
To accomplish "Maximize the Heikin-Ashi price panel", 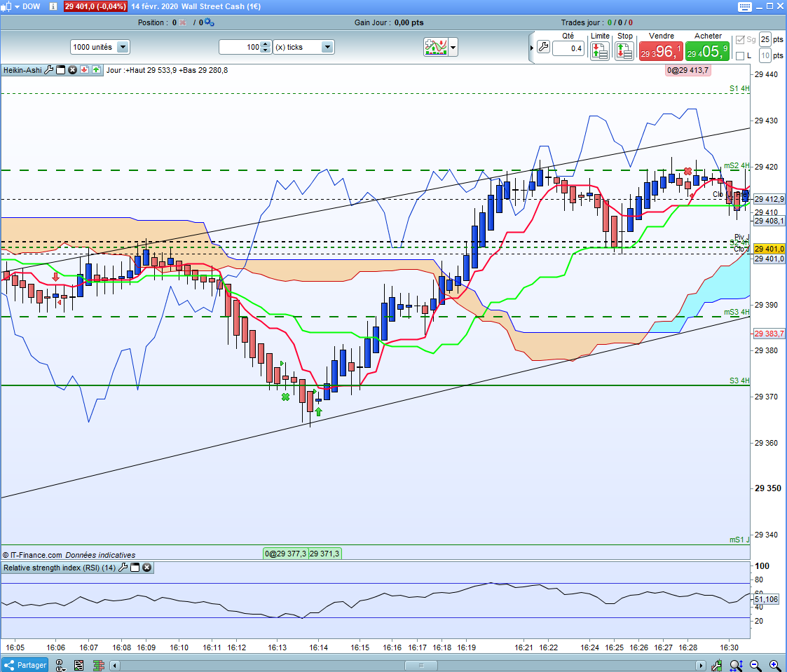I will 61,70.
